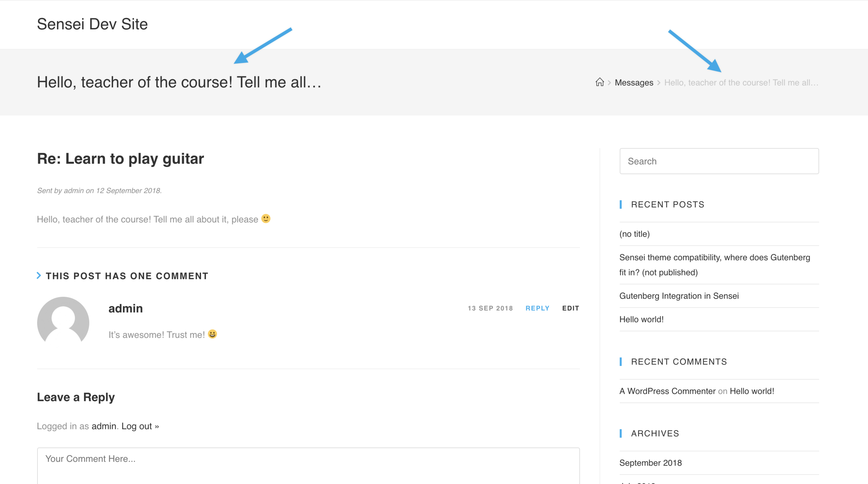Open 'Gutenberg Integration in Sensei' post
This screenshot has height=484, width=868.
click(679, 296)
